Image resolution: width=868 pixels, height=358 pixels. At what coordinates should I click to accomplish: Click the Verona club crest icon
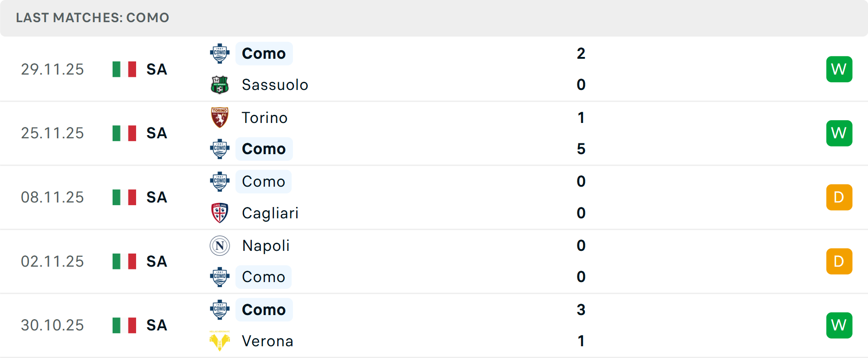pos(220,341)
